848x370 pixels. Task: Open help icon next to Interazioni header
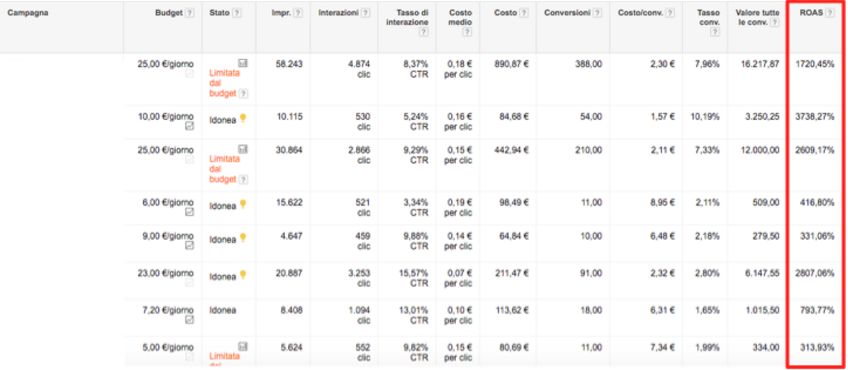[x=366, y=13]
